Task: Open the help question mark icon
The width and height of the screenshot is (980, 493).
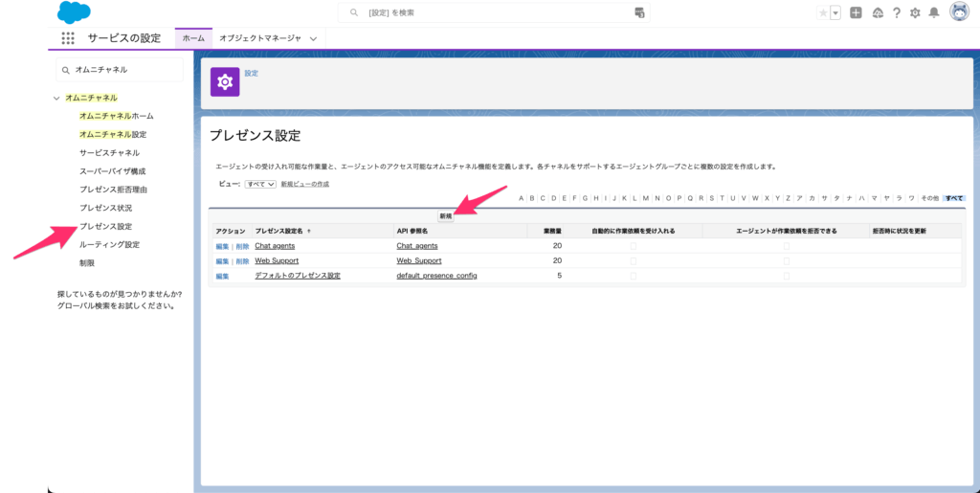Action: click(896, 12)
